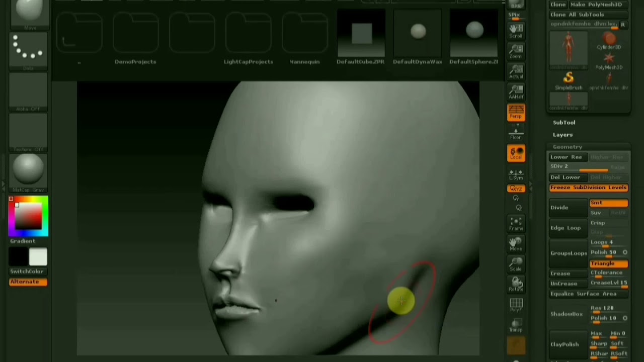Toggle PolyF polyframe display
Image resolution: width=644 pixels, height=362 pixels.
pyautogui.click(x=516, y=305)
